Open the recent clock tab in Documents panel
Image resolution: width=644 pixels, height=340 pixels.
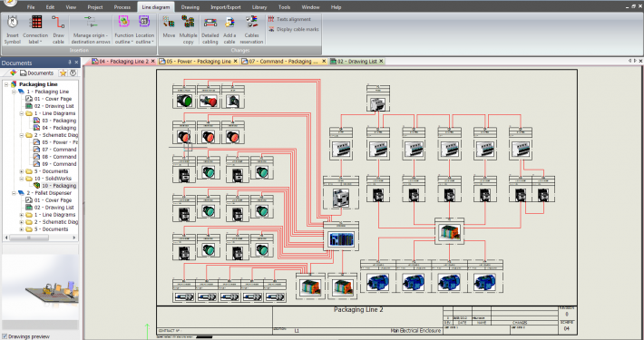pos(73,73)
